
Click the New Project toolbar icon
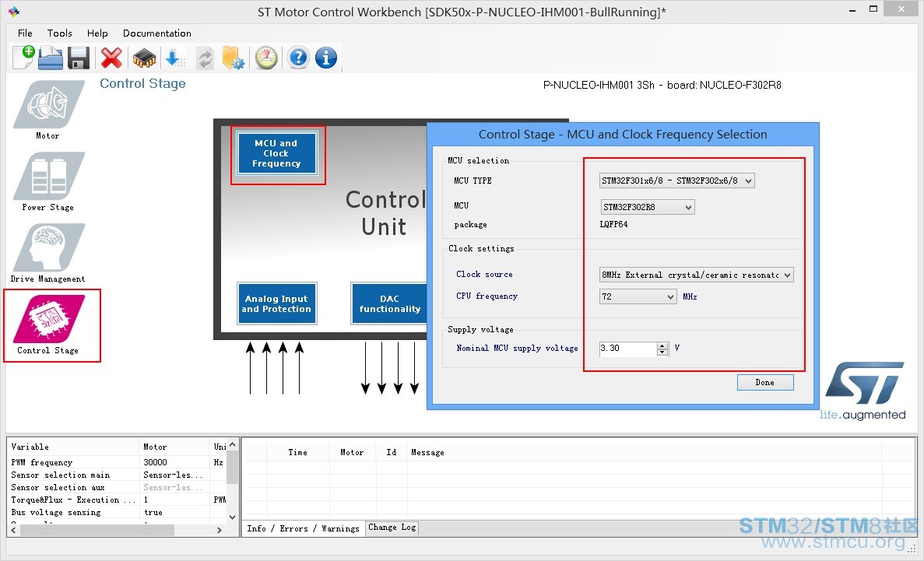click(24, 58)
